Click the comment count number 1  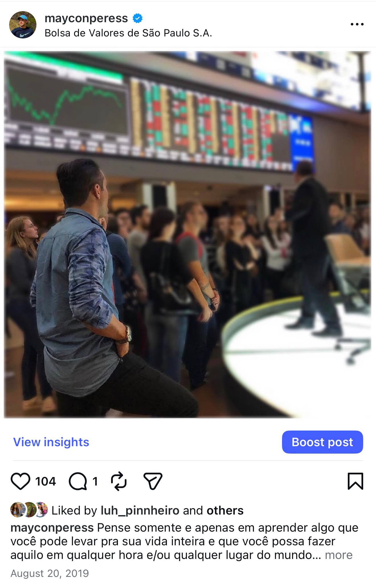95,482
